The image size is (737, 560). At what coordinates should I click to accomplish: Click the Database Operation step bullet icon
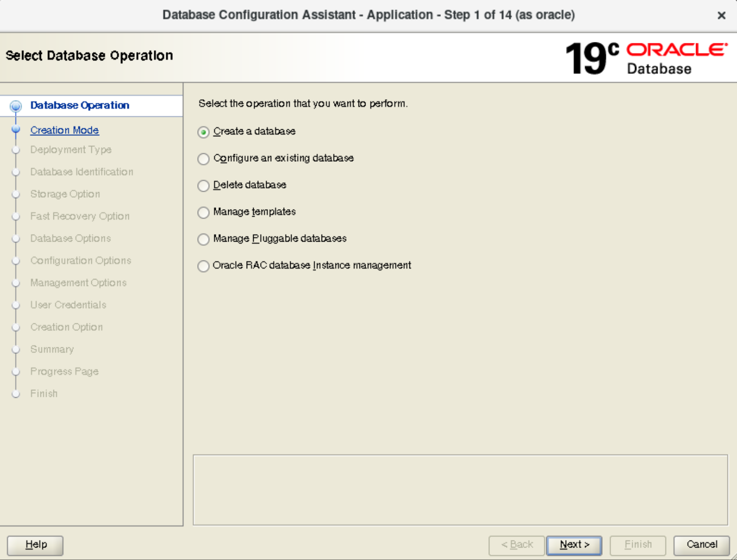click(x=16, y=106)
